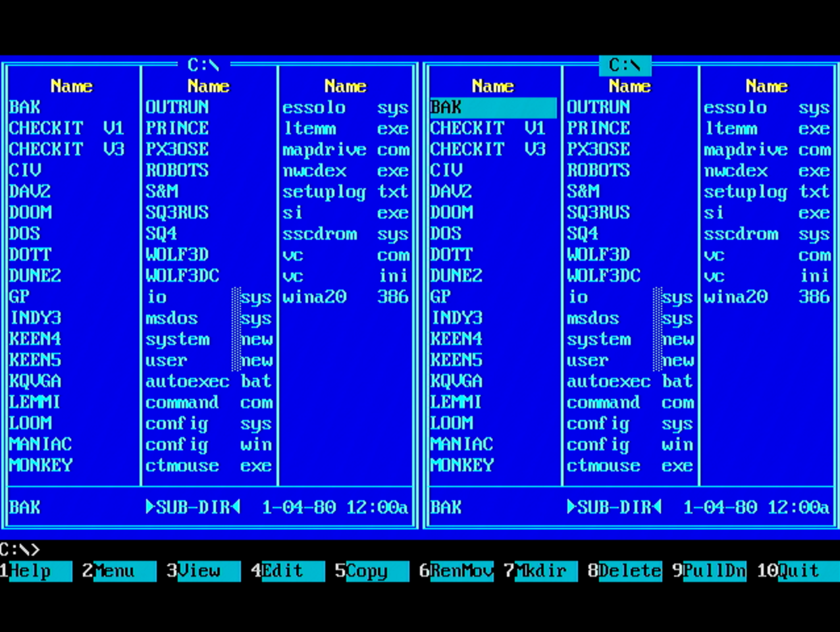The image size is (840, 632).
Task: Click the 5 Copy function key
Action: 372,571
